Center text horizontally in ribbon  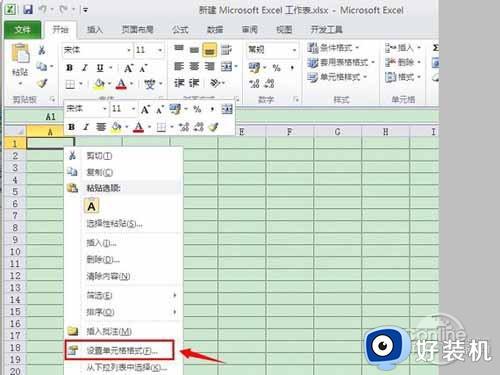coord(194,67)
